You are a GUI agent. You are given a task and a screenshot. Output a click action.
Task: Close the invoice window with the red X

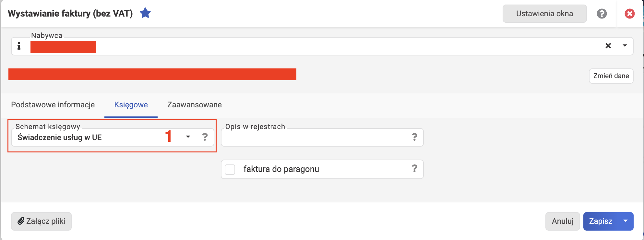(x=630, y=14)
